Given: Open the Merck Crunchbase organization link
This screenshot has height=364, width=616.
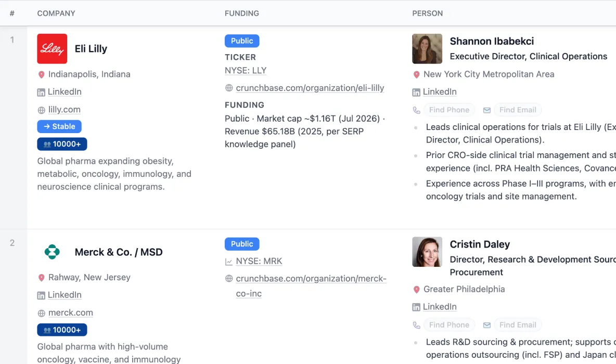Looking at the screenshot, I should (311, 286).
